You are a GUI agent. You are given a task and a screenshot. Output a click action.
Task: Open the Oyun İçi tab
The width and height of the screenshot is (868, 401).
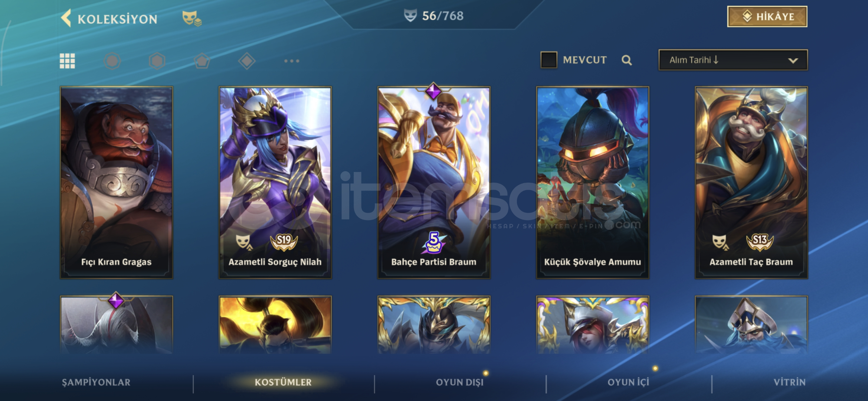click(x=628, y=382)
